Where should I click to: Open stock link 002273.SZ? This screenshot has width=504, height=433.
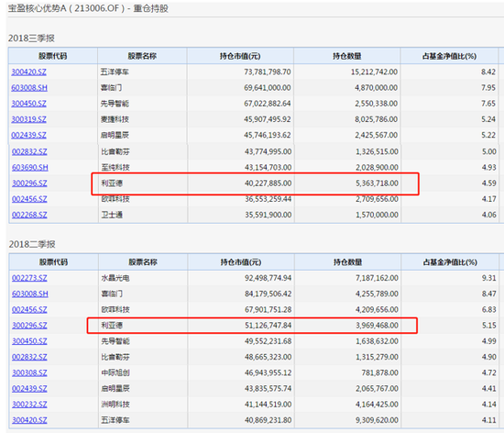[x=29, y=278]
